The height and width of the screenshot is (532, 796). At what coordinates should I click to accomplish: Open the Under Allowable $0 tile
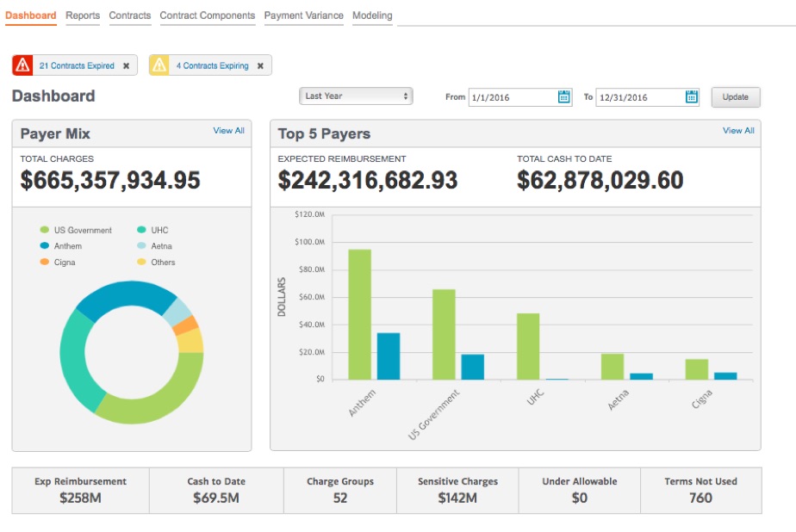click(x=579, y=491)
